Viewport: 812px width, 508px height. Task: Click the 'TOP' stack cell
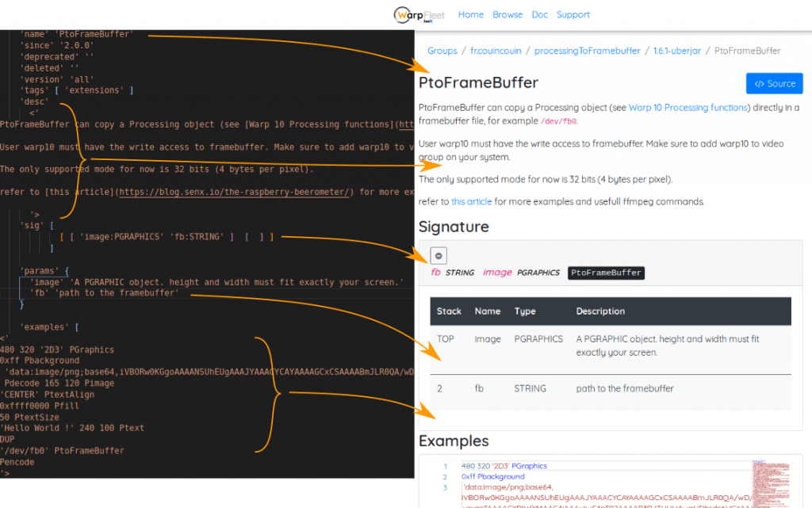coord(446,339)
